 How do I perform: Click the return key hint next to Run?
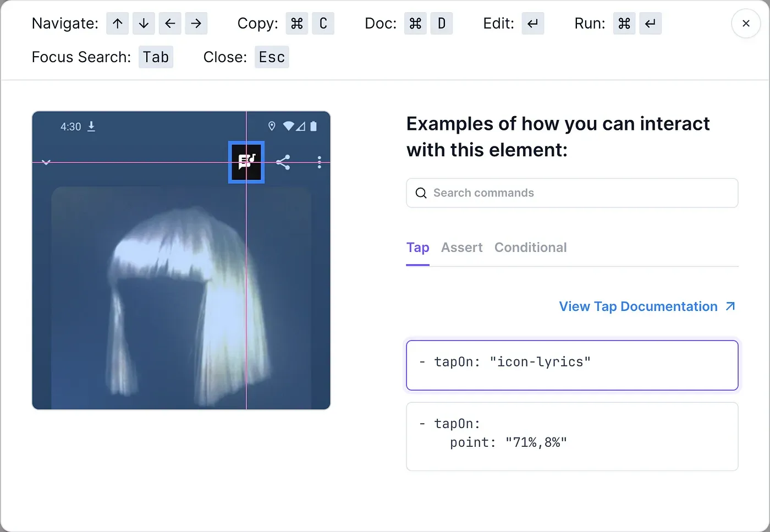[x=650, y=24]
